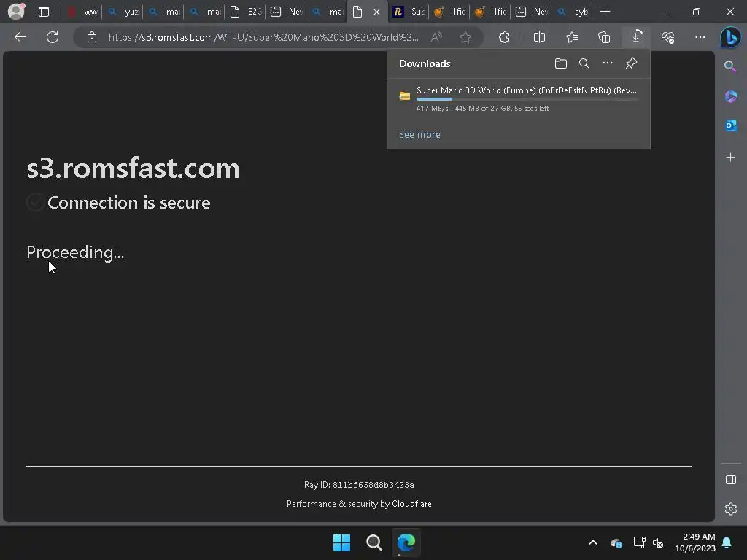Click the download progress bar
747x560 pixels.
[527, 99]
